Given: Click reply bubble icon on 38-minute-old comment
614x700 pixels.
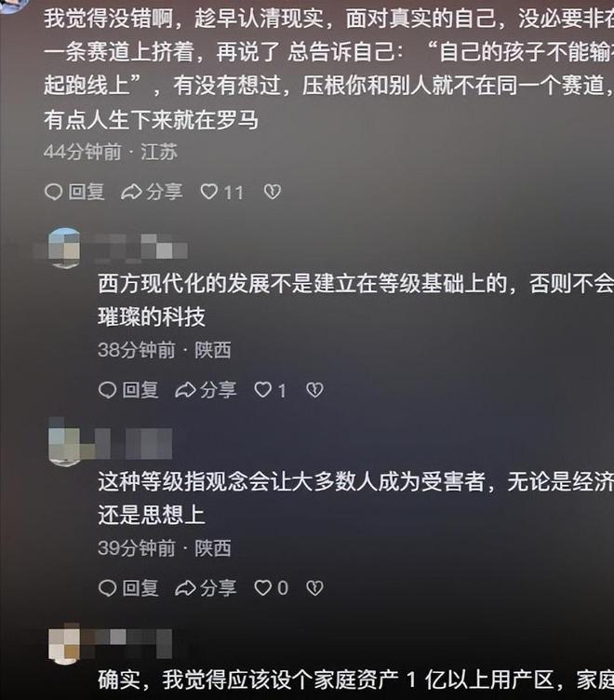Looking at the screenshot, I should [107, 390].
